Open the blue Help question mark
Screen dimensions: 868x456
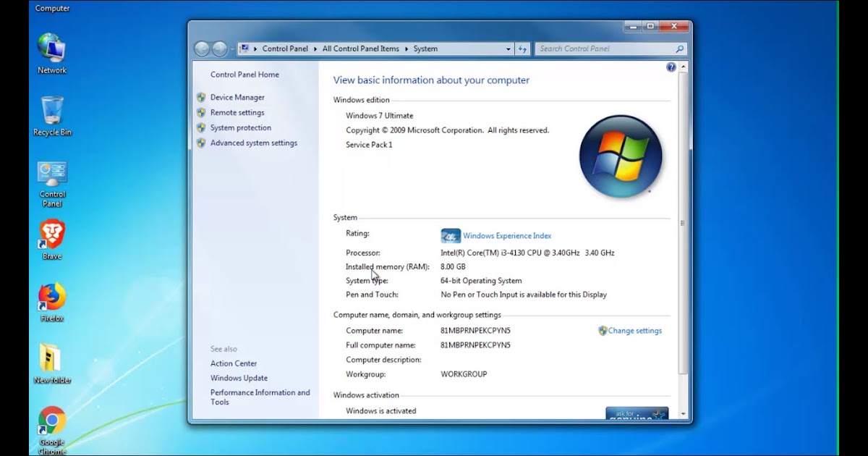(671, 67)
